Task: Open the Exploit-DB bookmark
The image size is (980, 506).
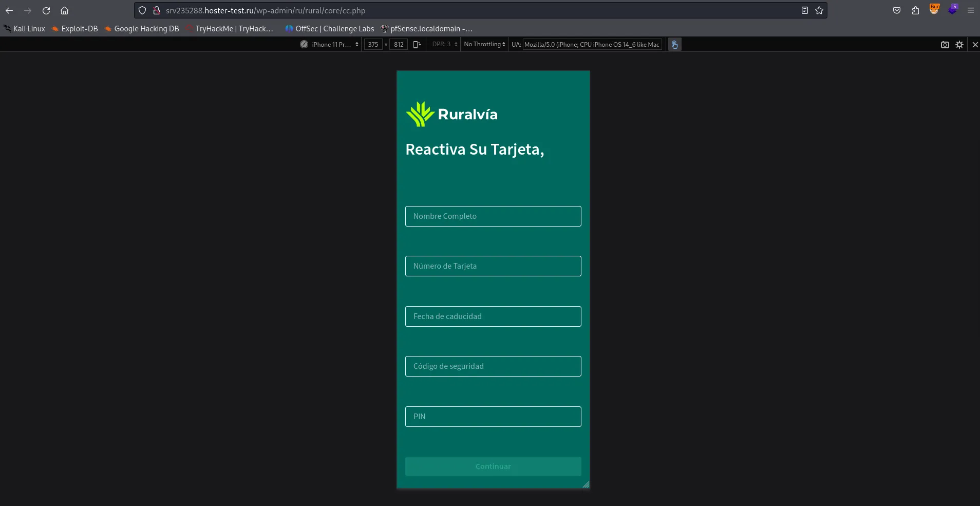Action: coord(74,29)
